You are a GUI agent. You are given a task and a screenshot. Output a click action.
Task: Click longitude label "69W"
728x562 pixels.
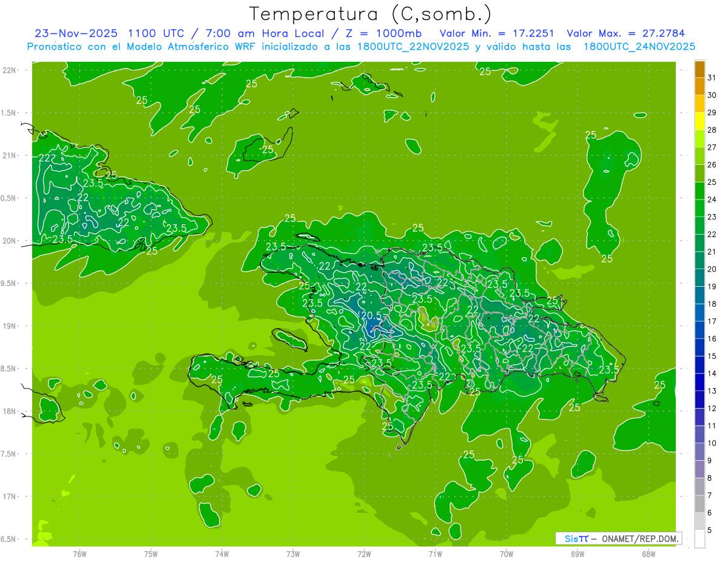(x=578, y=554)
